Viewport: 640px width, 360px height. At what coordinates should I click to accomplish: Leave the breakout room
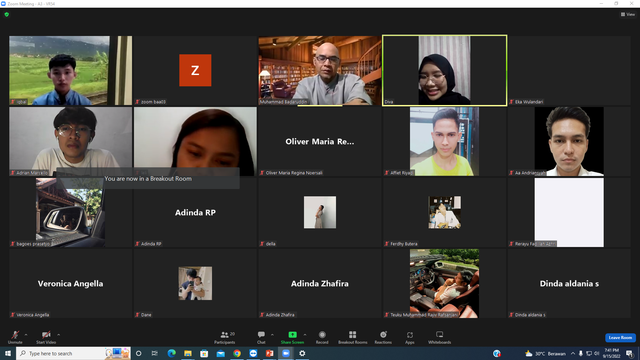(x=620, y=338)
